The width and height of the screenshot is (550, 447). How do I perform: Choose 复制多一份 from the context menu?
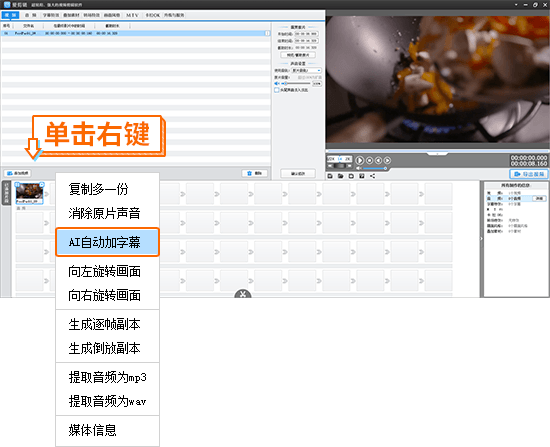(107, 189)
